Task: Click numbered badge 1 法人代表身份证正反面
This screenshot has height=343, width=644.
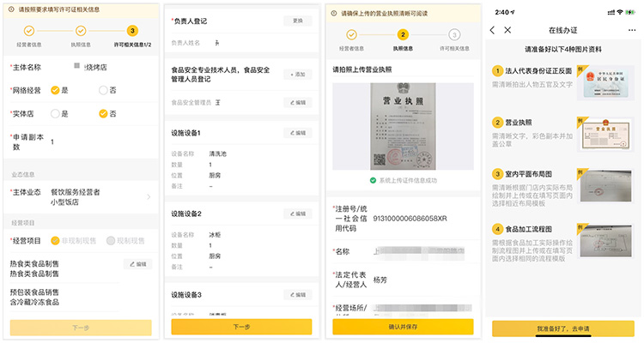Action: tap(497, 71)
